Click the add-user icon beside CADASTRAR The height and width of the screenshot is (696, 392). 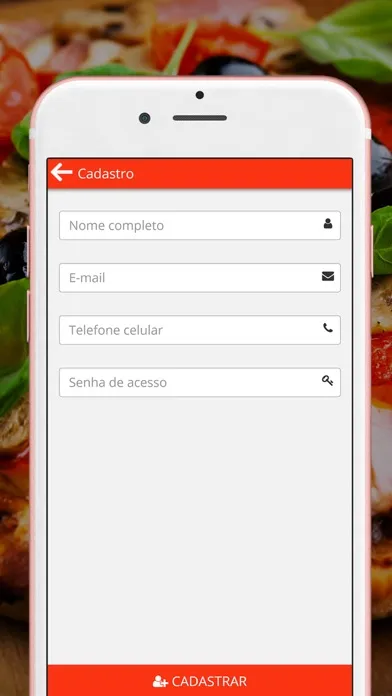[160, 681]
